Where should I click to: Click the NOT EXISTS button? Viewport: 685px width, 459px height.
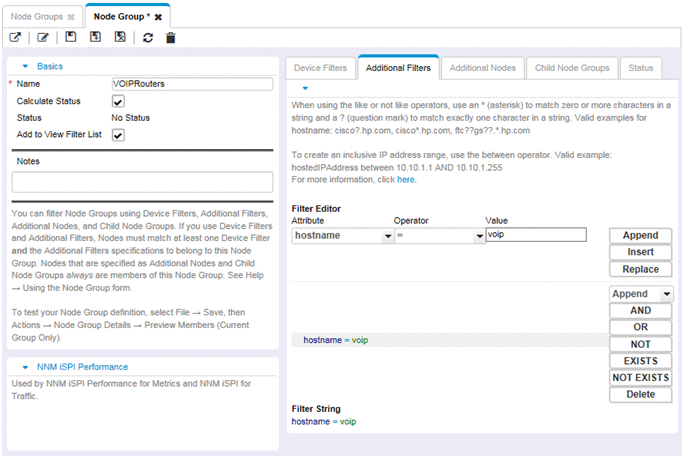click(640, 377)
